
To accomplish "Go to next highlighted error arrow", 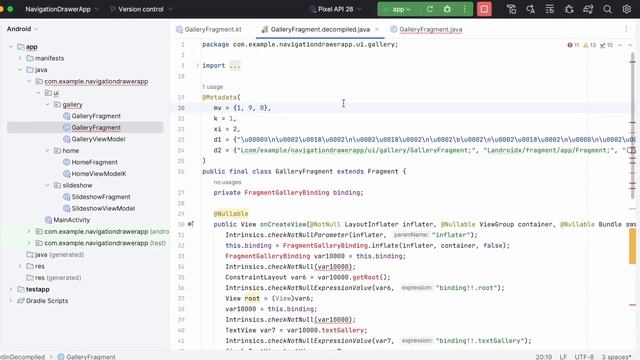I will pyautogui.click(x=630, y=45).
